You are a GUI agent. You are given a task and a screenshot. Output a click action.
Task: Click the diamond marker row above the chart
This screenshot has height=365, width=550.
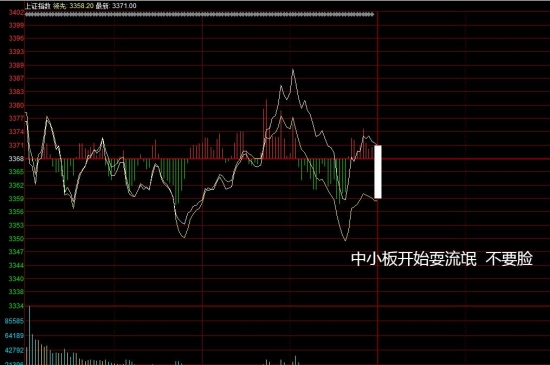[200, 15]
